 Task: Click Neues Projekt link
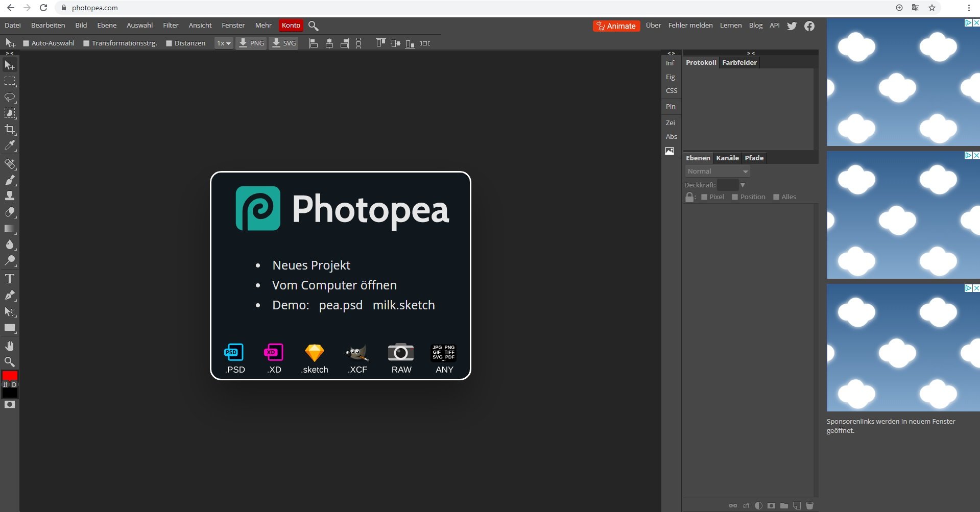pos(311,265)
